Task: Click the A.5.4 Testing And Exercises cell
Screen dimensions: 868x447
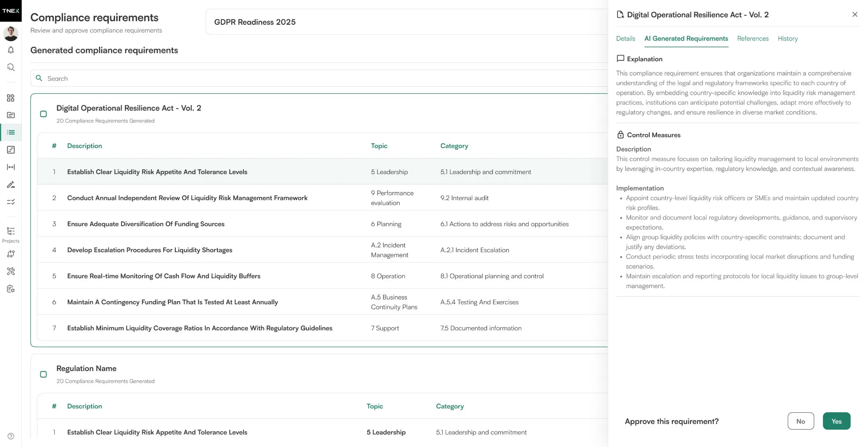Action: (x=479, y=302)
